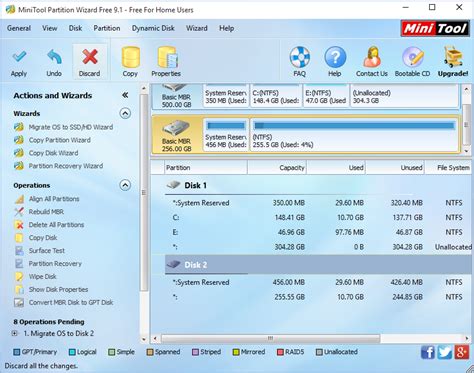Sort by the Partition column header
The width and height of the screenshot is (474, 373).
[206, 168]
